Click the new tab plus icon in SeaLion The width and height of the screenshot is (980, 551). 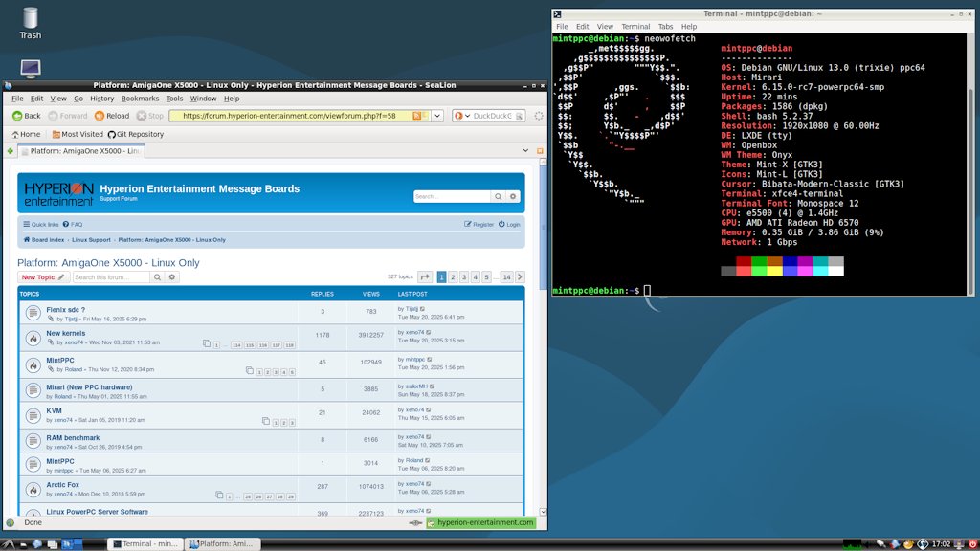(10, 151)
